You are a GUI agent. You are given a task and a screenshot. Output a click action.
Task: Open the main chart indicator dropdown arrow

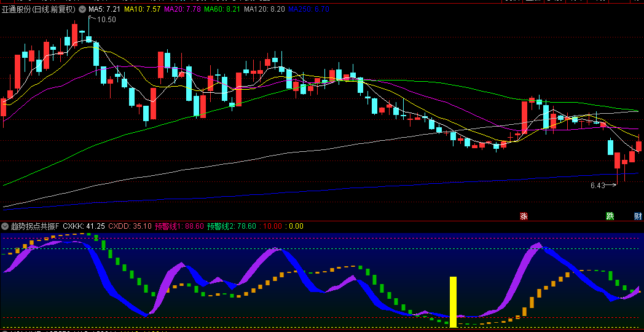pyautogui.click(x=82, y=10)
